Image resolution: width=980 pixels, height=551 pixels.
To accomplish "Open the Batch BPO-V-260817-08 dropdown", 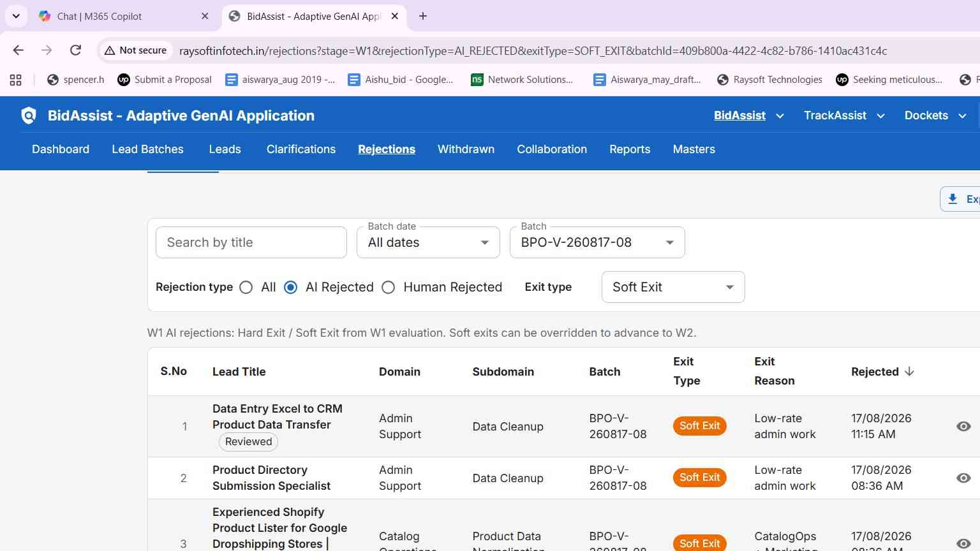I will (597, 242).
